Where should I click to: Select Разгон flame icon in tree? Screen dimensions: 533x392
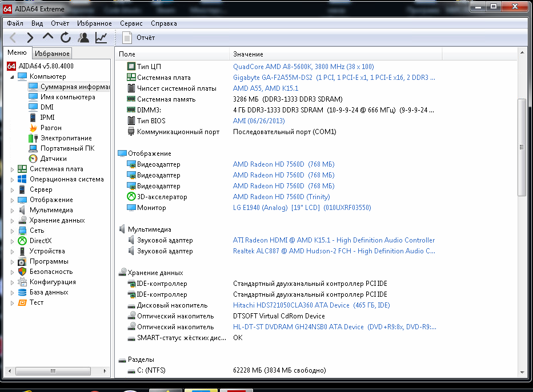point(50,128)
